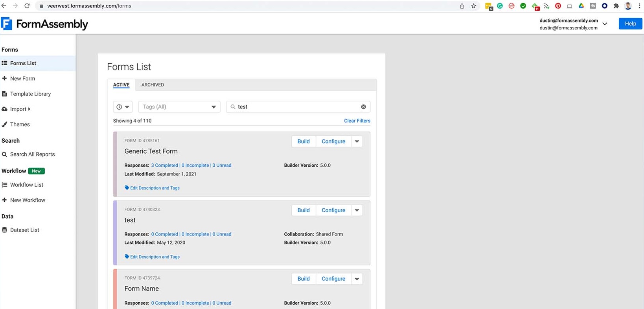The width and height of the screenshot is (644, 309).
Task: Expand more actions arrow for Generic Test Form
Action: click(x=357, y=142)
